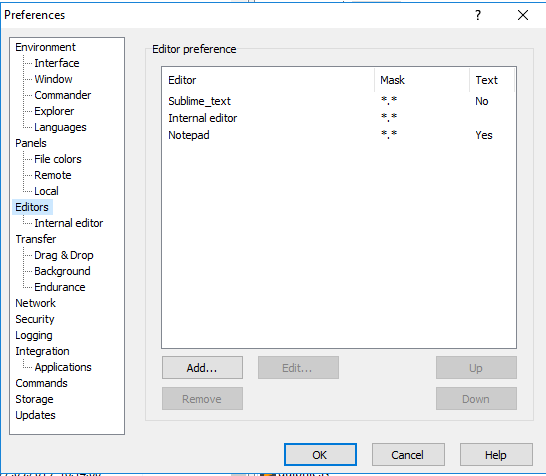
Task: Click the Help button
Action: [496, 455]
